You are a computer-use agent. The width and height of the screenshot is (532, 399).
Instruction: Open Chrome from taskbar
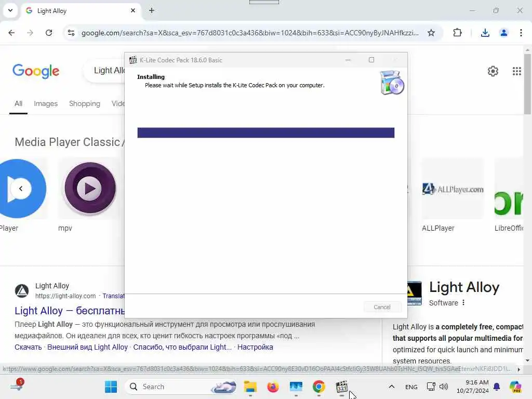click(x=318, y=387)
